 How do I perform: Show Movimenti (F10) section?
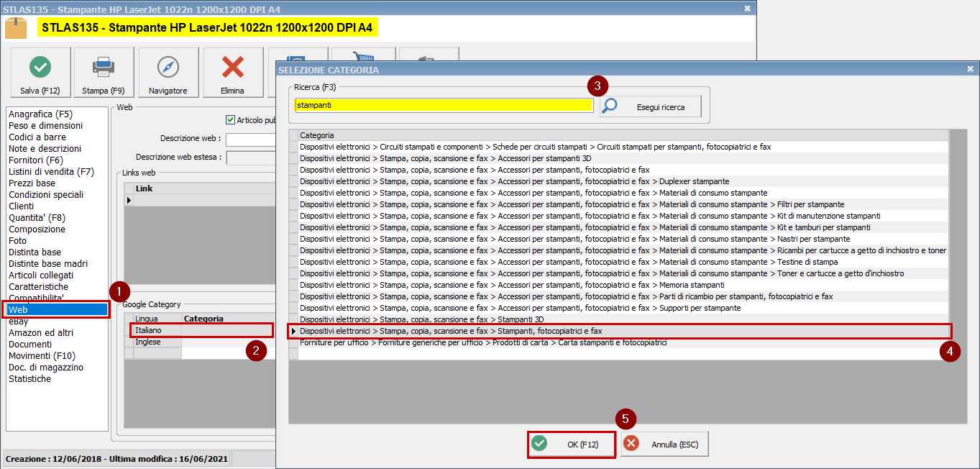point(42,356)
